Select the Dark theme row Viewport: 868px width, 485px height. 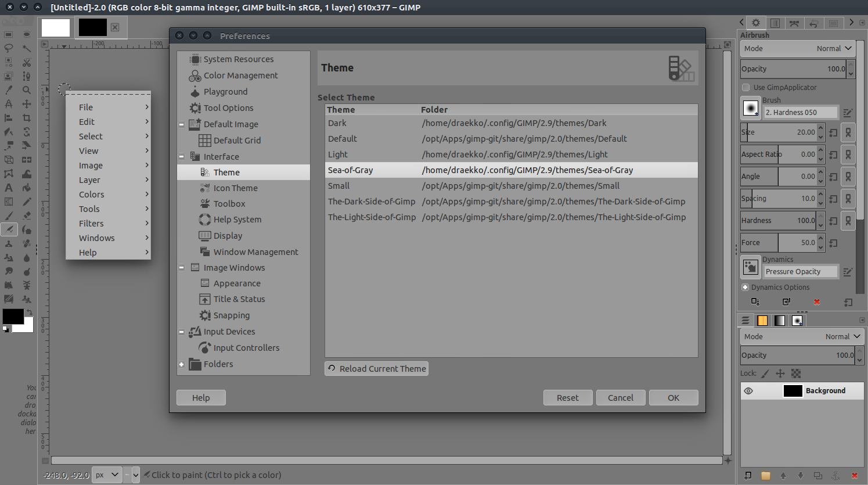pos(511,123)
